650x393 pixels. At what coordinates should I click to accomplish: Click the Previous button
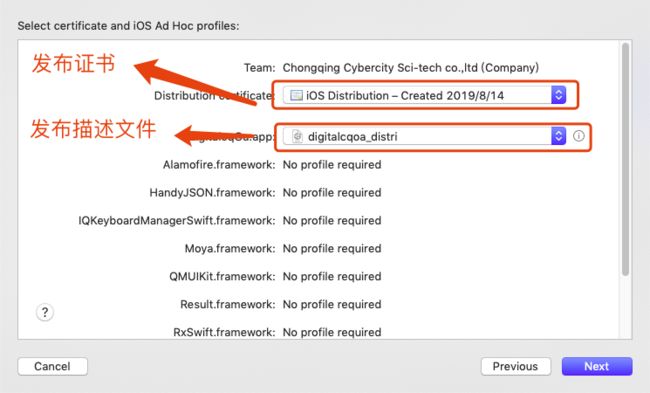pyautogui.click(x=516, y=366)
